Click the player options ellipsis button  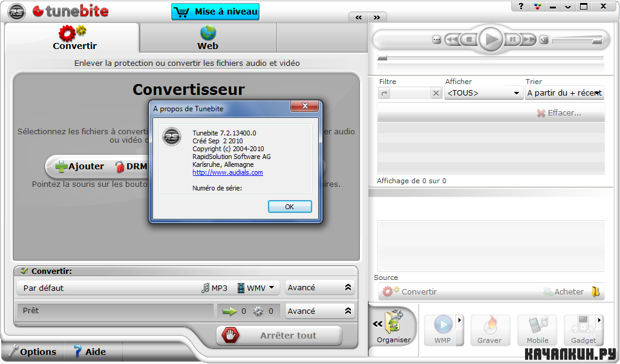click(x=437, y=40)
